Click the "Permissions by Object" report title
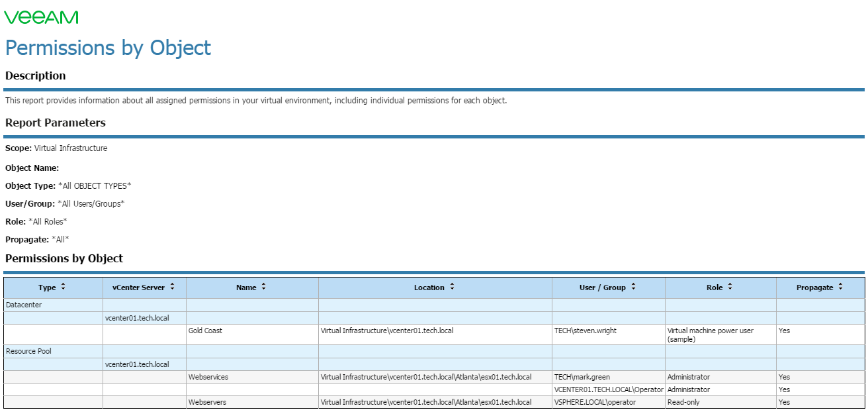The width and height of the screenshot is (868, 412). pos(108,48)
